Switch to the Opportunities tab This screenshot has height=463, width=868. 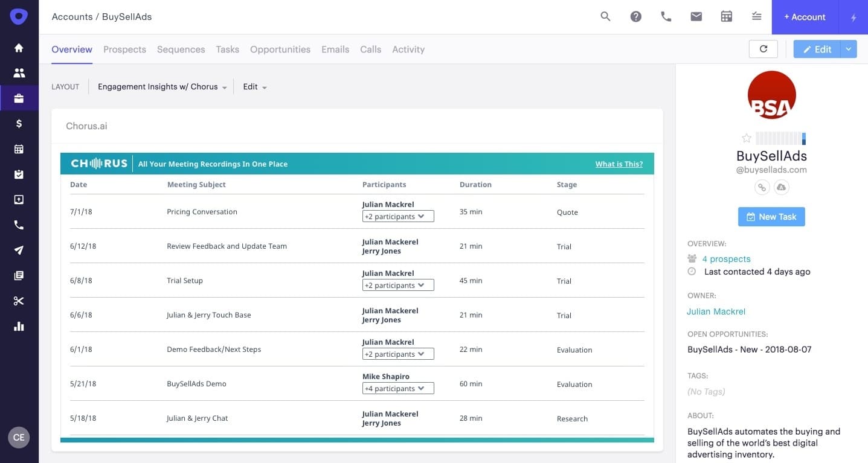(280, 49)
